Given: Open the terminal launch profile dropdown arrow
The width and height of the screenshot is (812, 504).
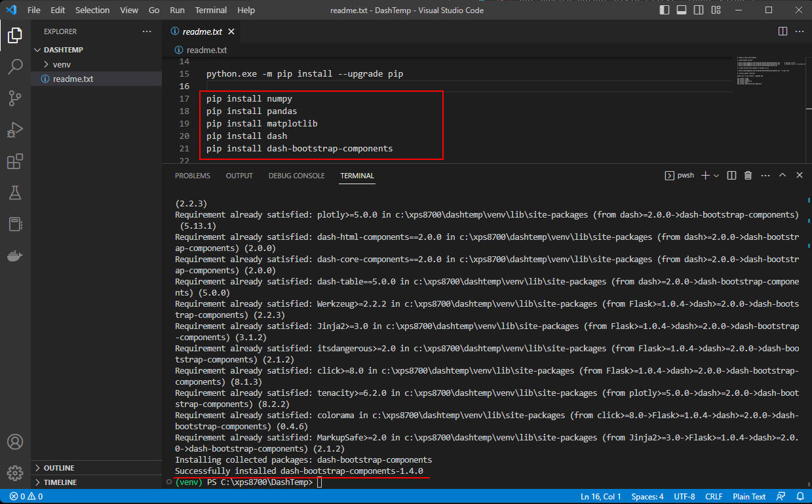Looking at the screenshot, I should point(716,176).
